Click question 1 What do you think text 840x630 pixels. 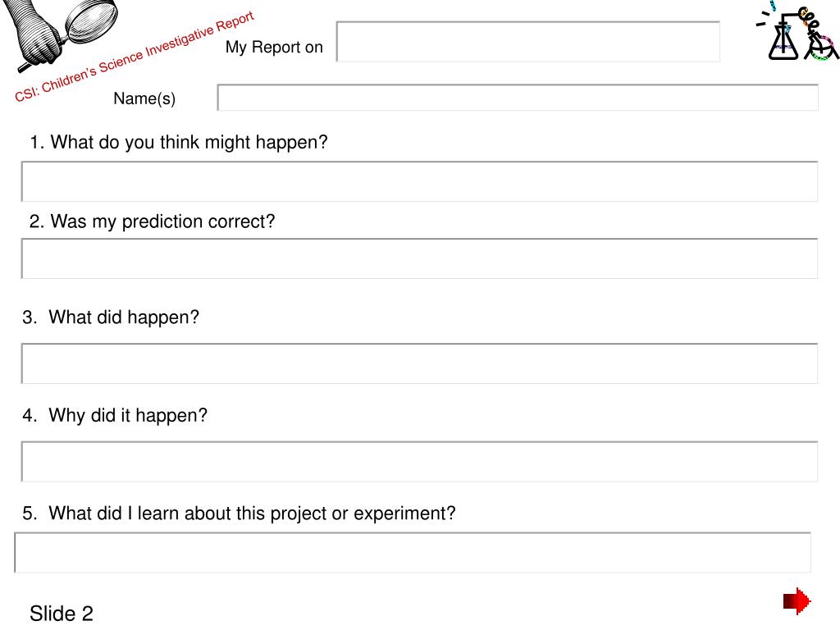click(x=178, y=143)
